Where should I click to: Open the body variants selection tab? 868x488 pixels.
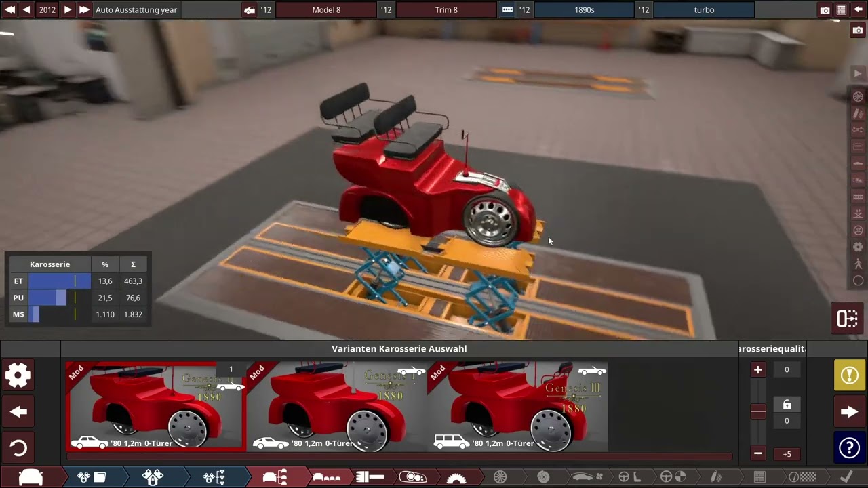(327, 477)
